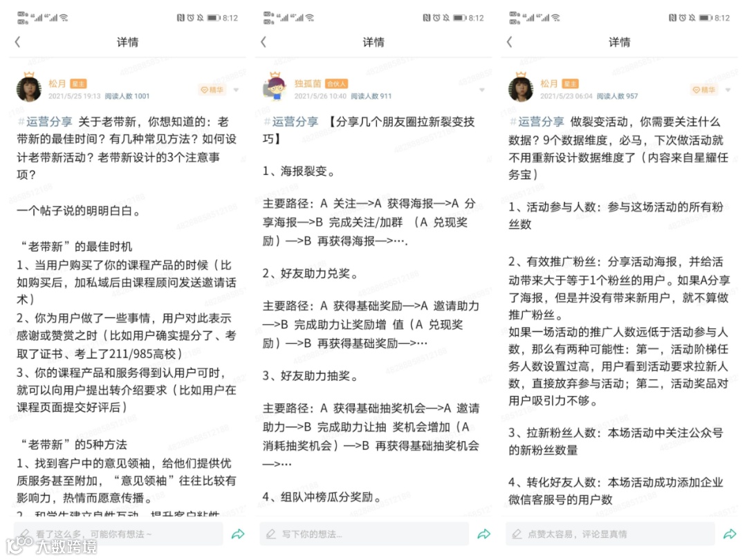This screenshot has height=560, width=747.
Task: Focus the 点赞太容易,评论显真情 comment field
Action: 610,534
